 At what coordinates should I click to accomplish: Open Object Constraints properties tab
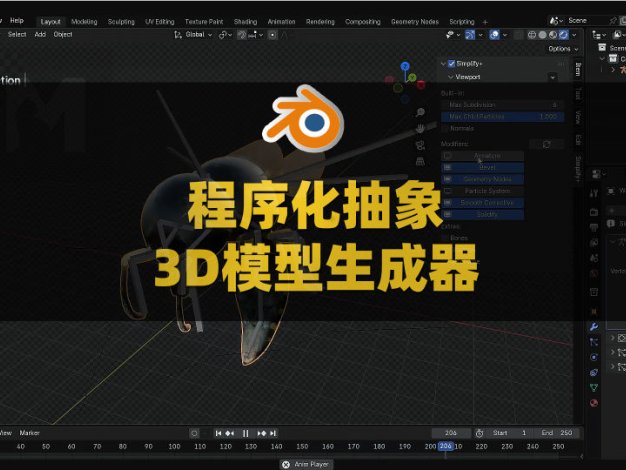pos(594,372)
